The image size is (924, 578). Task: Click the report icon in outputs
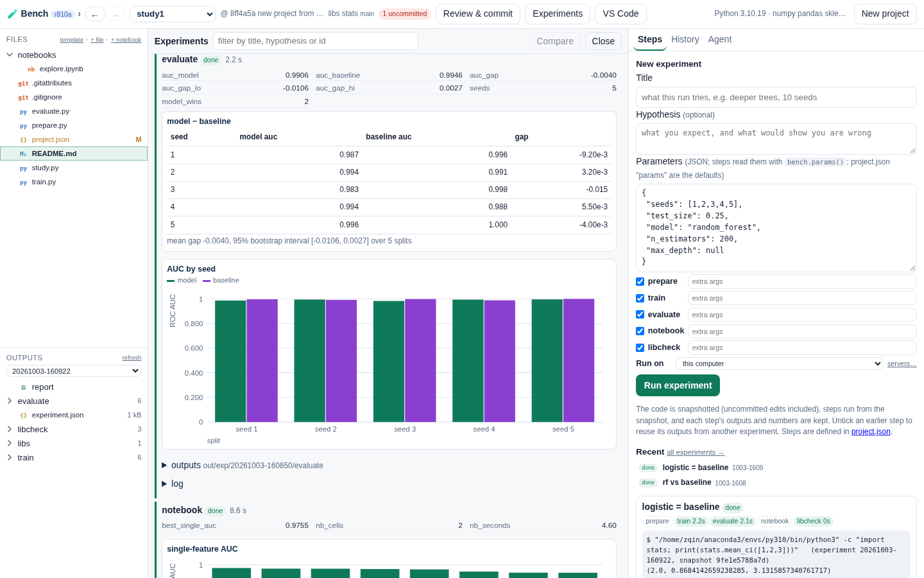(23, 387)
